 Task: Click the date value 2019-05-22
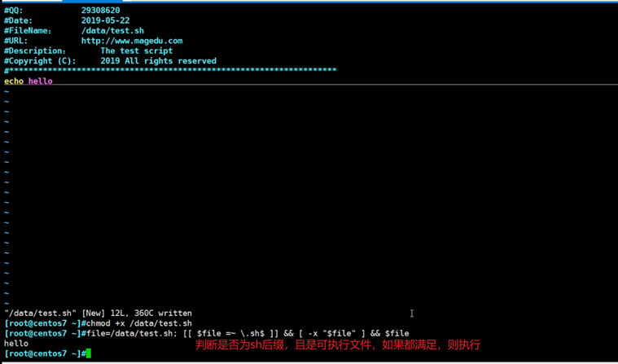(x=105, y=20)
